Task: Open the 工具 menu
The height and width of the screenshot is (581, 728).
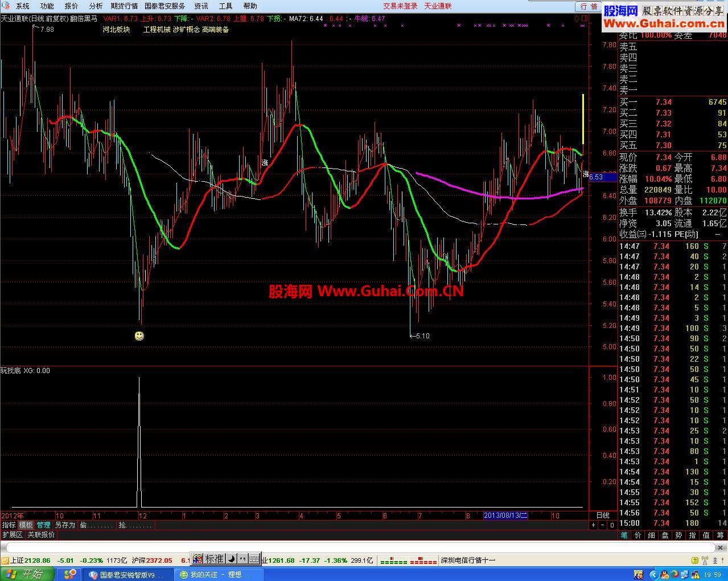Action: pos(225,6)
